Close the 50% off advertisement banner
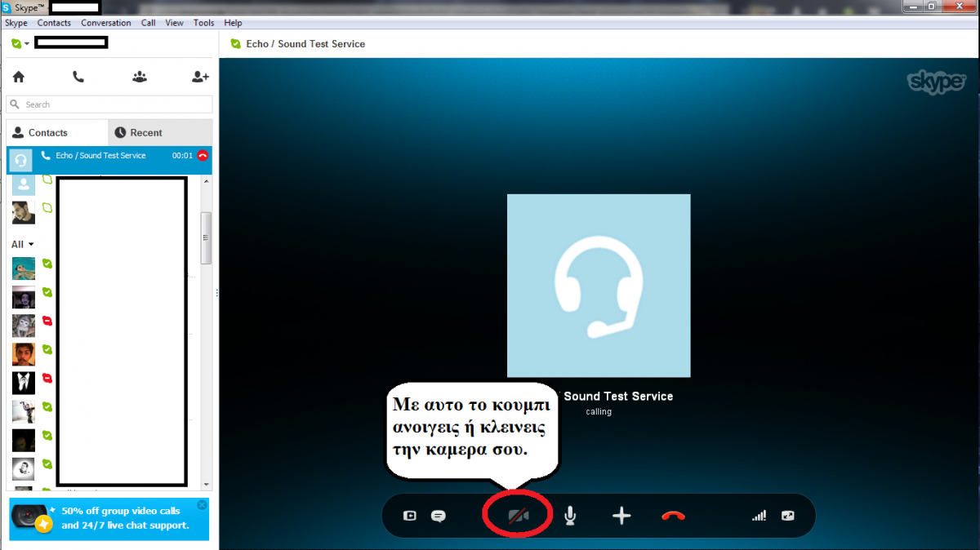 pos(203,505)
